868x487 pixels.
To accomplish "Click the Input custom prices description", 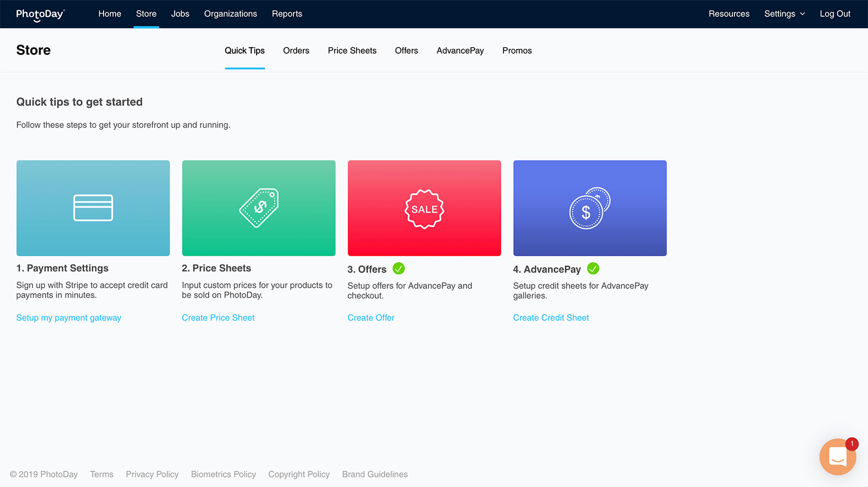I will 257,290.
